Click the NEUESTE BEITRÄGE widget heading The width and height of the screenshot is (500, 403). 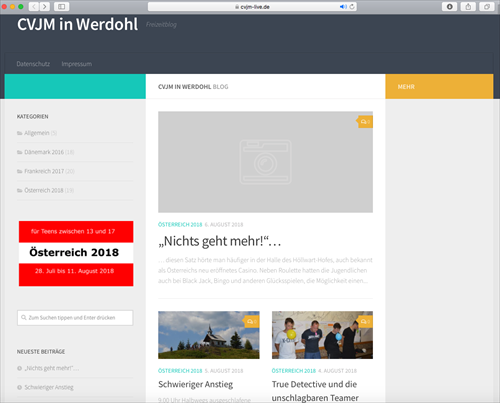[41, 352]
